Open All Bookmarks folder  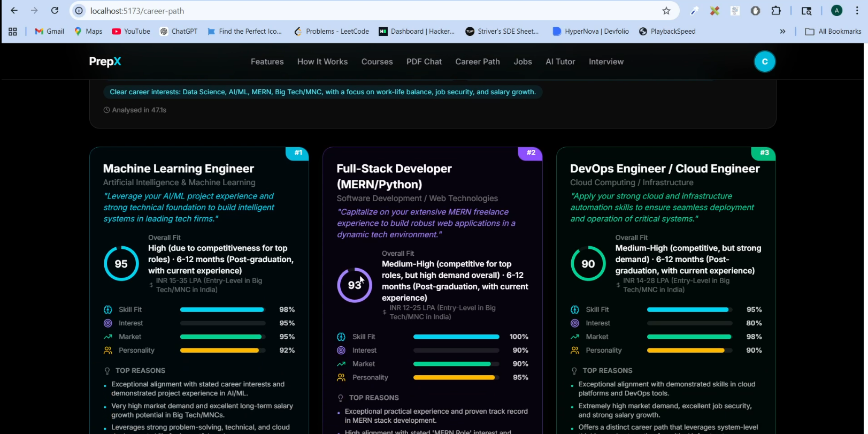(x=833, y=32)
